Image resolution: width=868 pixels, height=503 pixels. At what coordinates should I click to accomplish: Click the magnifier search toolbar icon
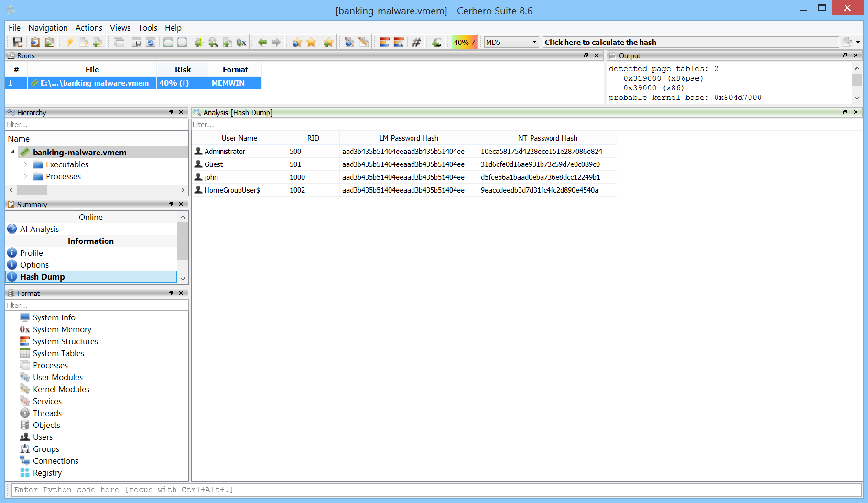[213, 43]
